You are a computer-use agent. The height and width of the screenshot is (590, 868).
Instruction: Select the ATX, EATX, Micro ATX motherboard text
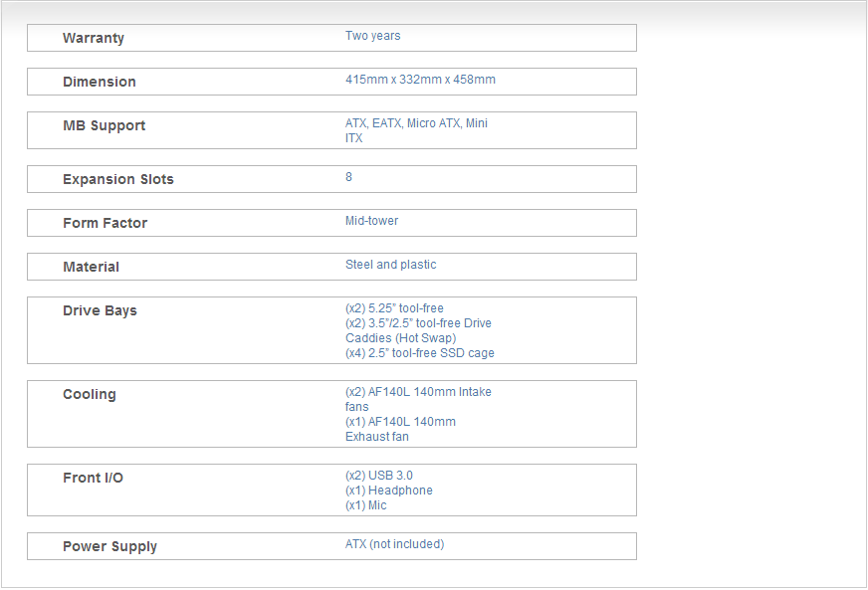point(416,123)
